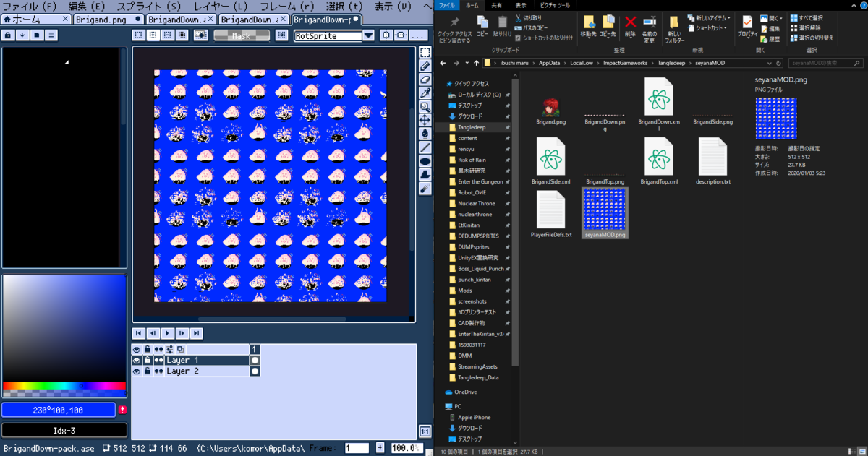Open the RotSprite algorithm dropdown
868x456 pixels.
tap(368, 35)
